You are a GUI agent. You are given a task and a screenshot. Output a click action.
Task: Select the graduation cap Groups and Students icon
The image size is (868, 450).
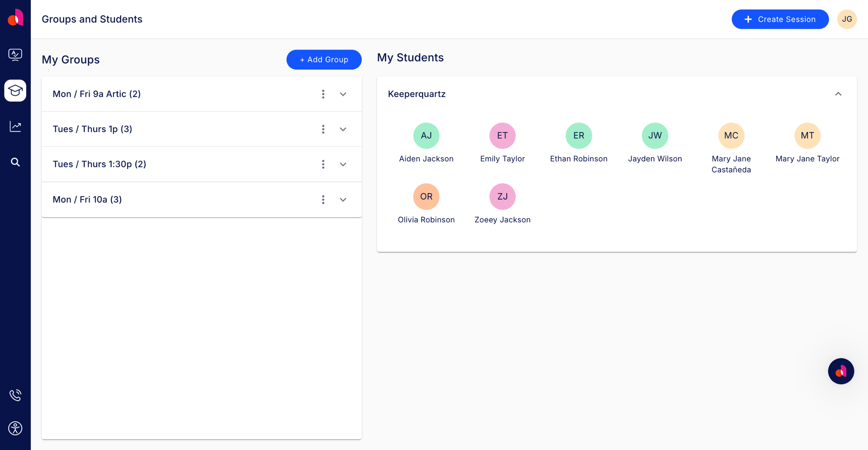click(15, 91)
